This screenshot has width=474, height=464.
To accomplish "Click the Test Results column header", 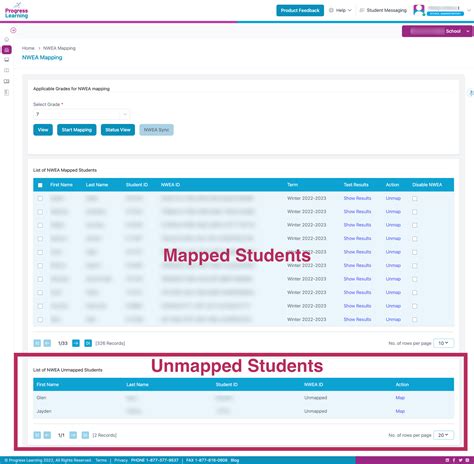I will click(356, 185).
